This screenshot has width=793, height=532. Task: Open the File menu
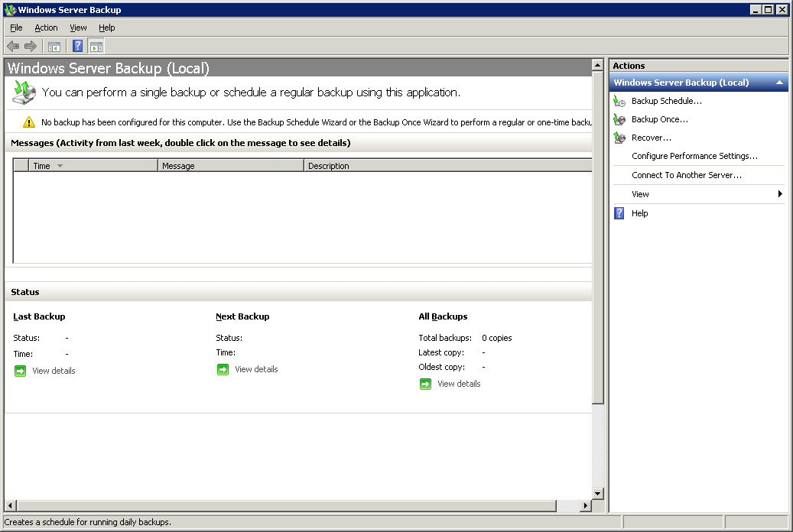click(x=16, y=28)
